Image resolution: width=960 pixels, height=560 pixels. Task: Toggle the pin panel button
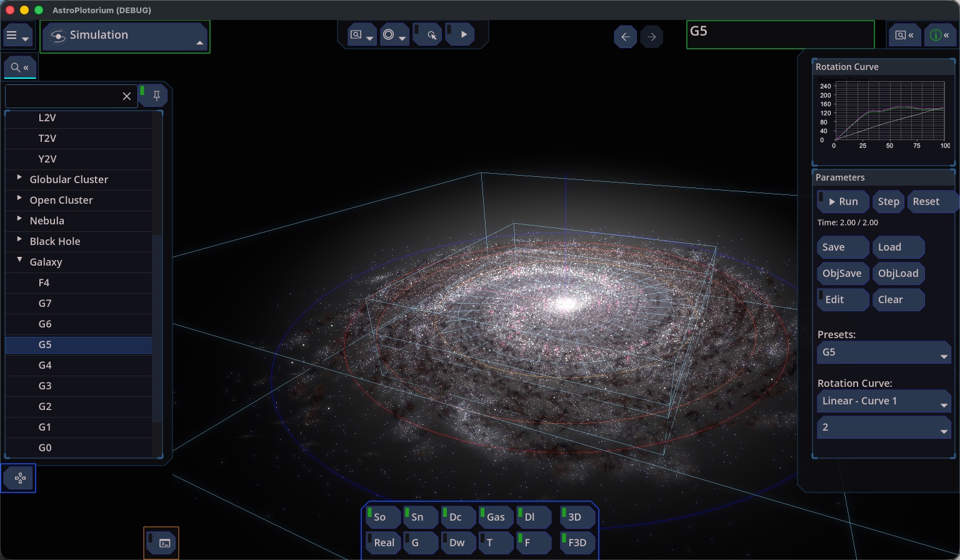pyautogui.click(x=153, y=96)
